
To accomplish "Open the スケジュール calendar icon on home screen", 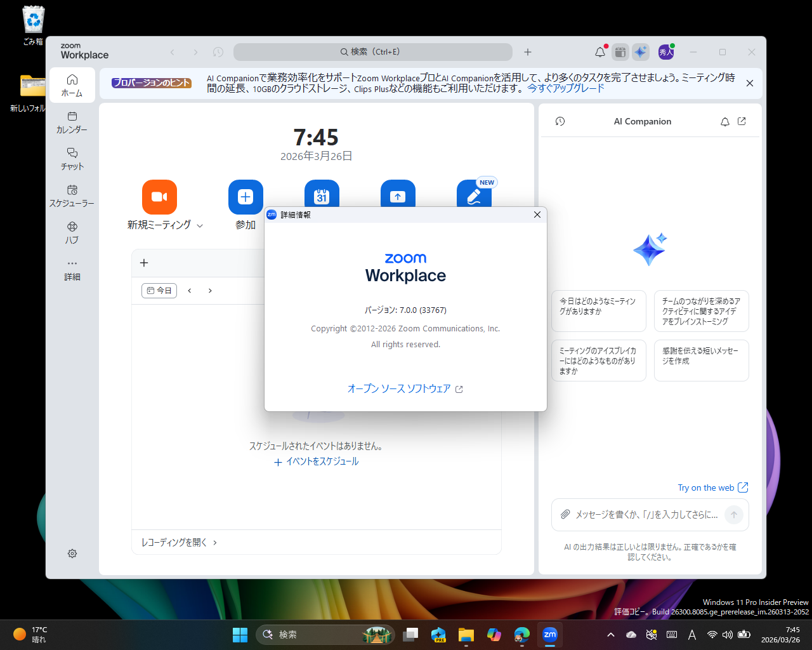I will 322,197.
